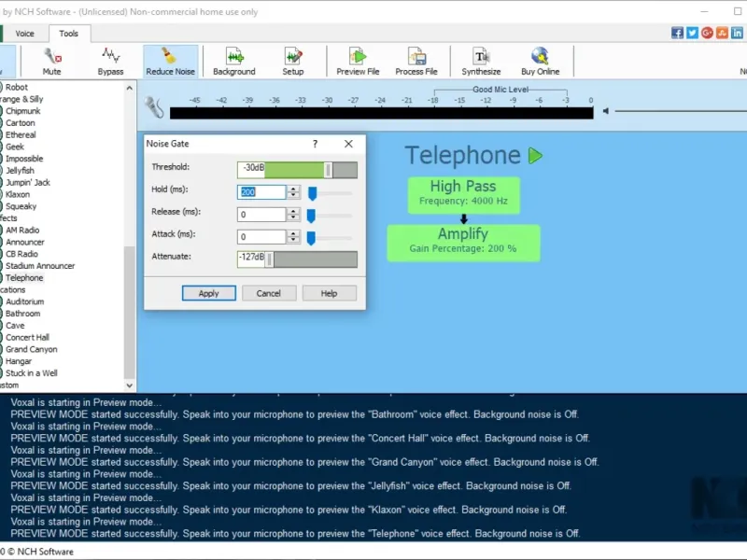
Task: Select the Cartoon voice
Action: pyautogui.click(x=20, y=123)
